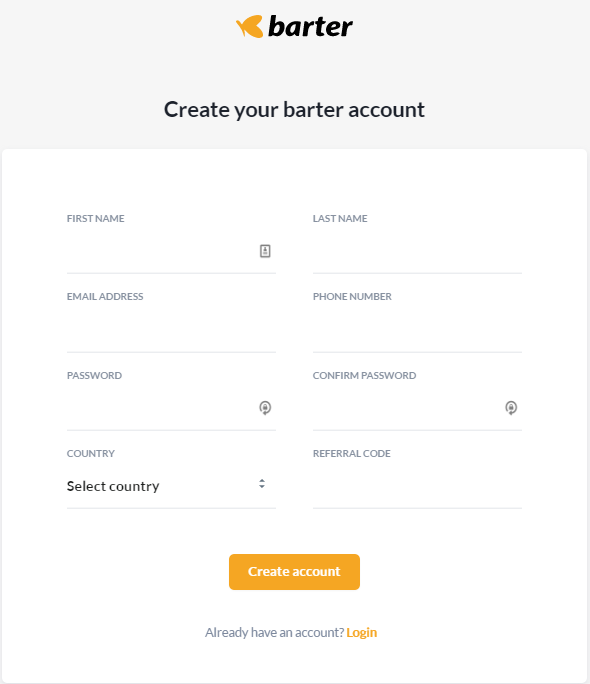This screenshot has width=590, height=684.
Task: Select the Phone Number text field
Action: pos(417,330)
